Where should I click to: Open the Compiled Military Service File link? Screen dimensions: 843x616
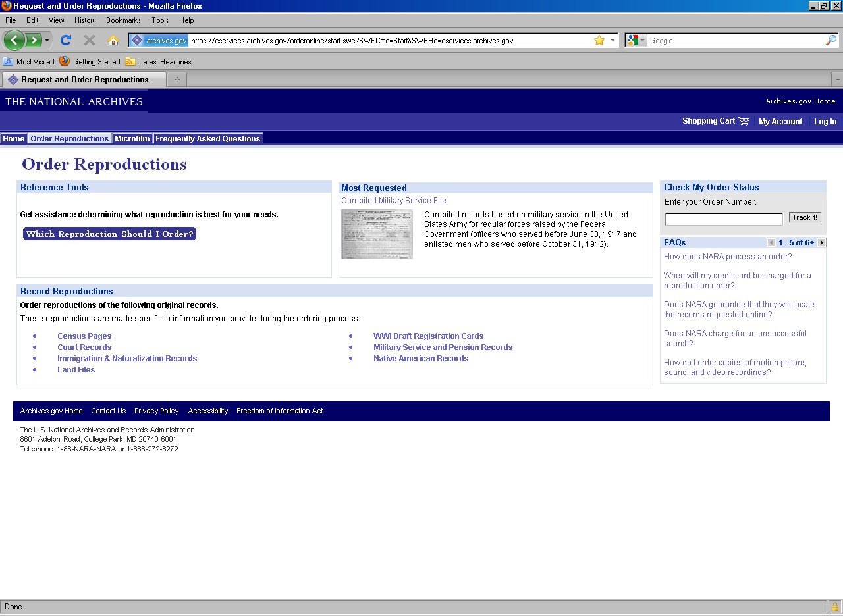coord(394,201)
